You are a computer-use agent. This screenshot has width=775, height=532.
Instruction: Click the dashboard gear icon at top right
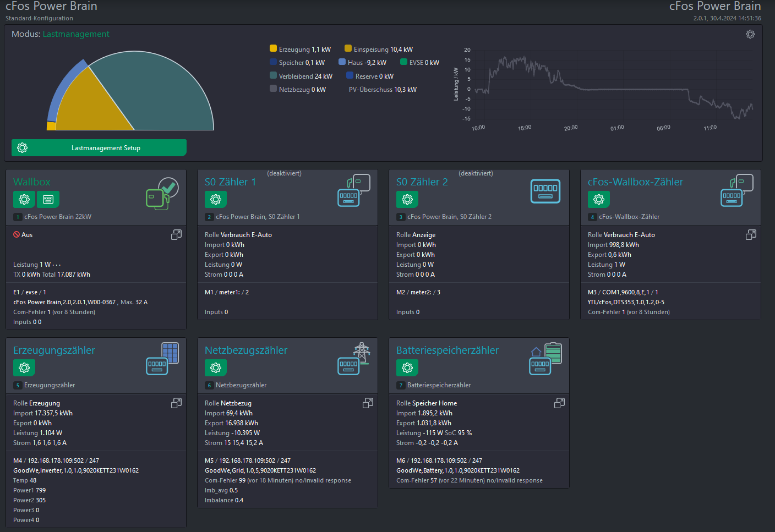point(750,34)
